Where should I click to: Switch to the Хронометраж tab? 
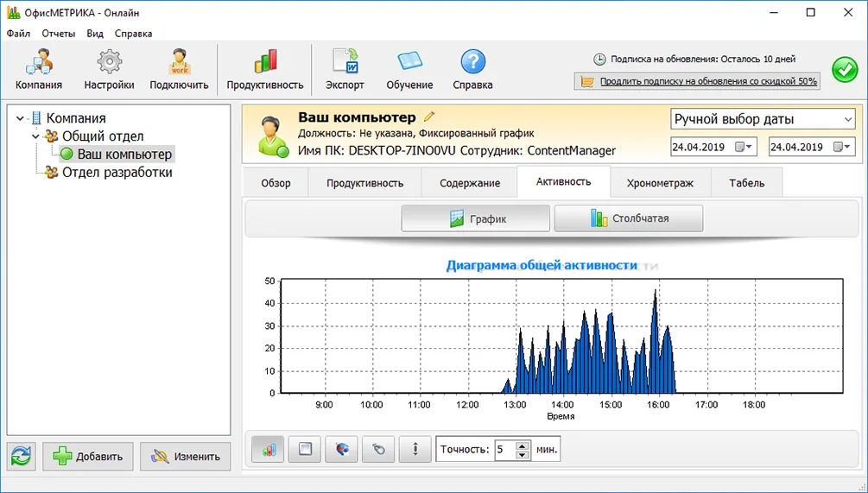point(660,183)
